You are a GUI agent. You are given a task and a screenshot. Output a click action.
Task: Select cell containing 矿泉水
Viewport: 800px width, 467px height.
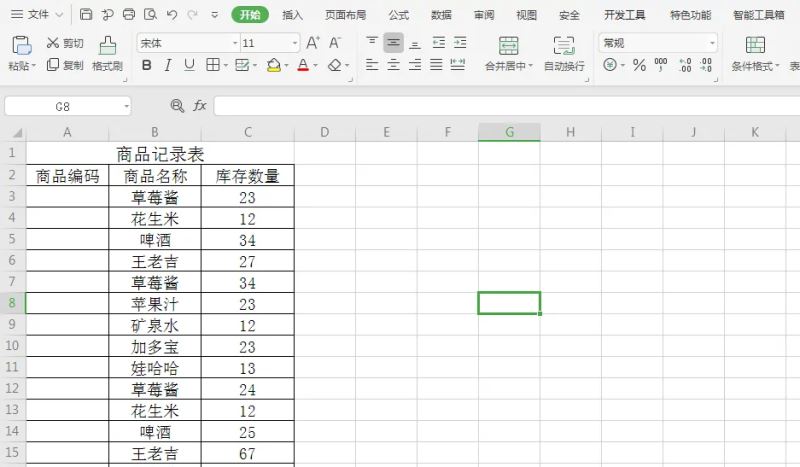155,325
